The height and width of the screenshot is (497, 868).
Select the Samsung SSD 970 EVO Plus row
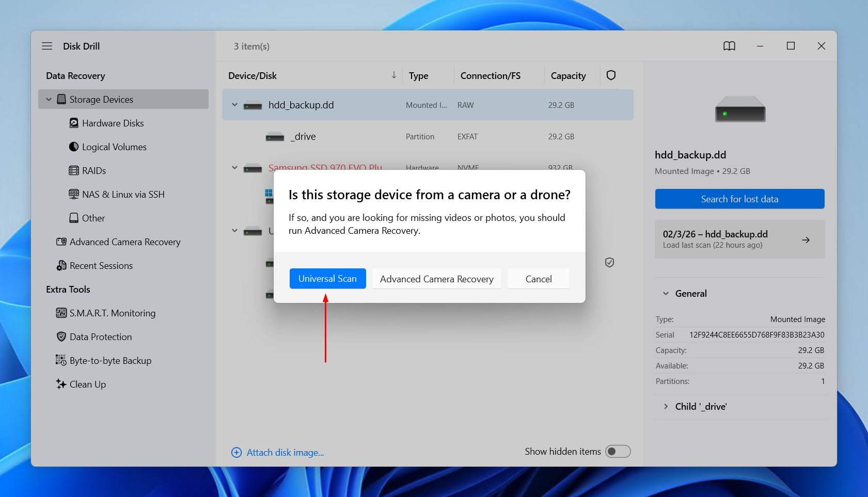coord(325,167)
